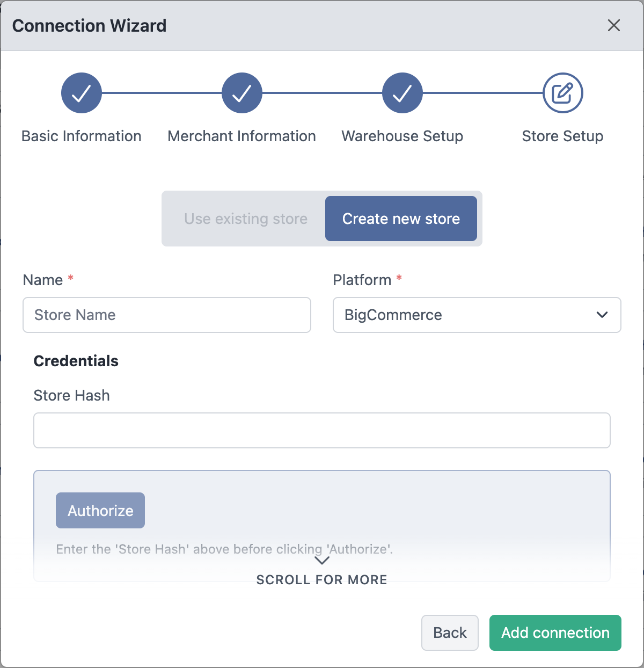Go to the Basic Information step label
The height and width of the screenshot is (668, 644).
point(82,136)
